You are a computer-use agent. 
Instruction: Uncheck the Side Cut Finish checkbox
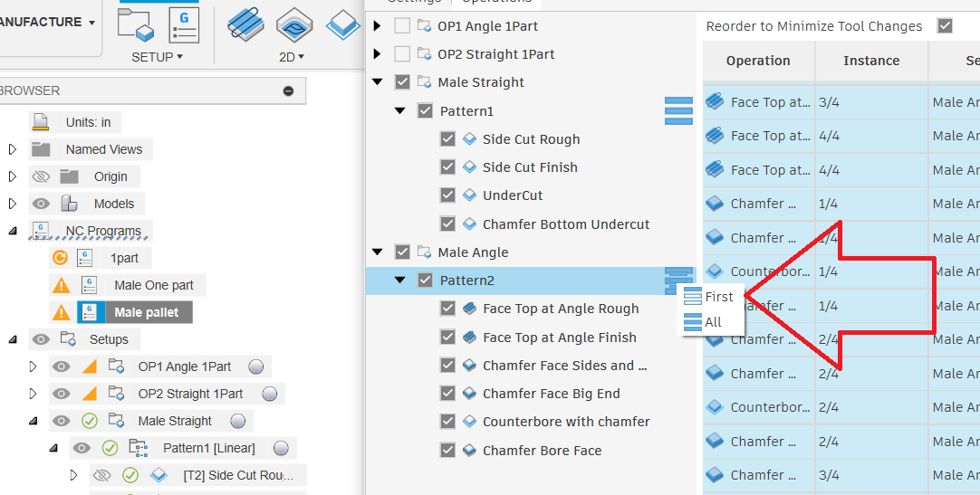[447, 167]
